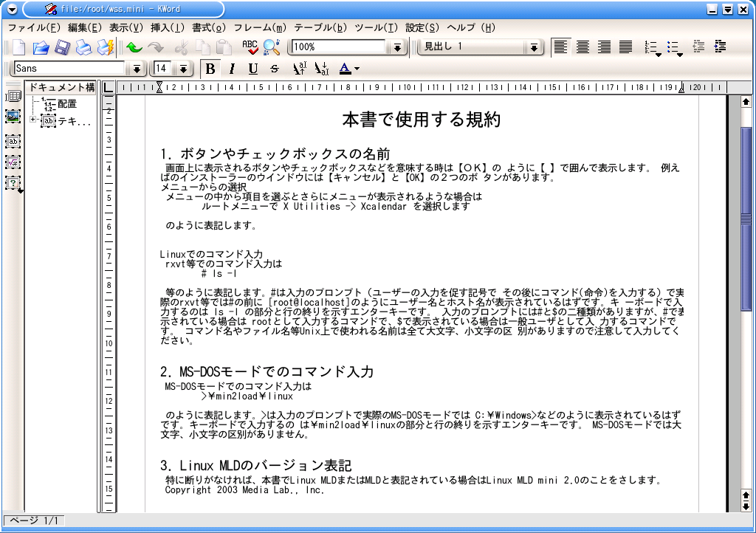Click the zoom field showing 100%
The width and height of the screenshot is (756, 533).
[x=339, y=47]
